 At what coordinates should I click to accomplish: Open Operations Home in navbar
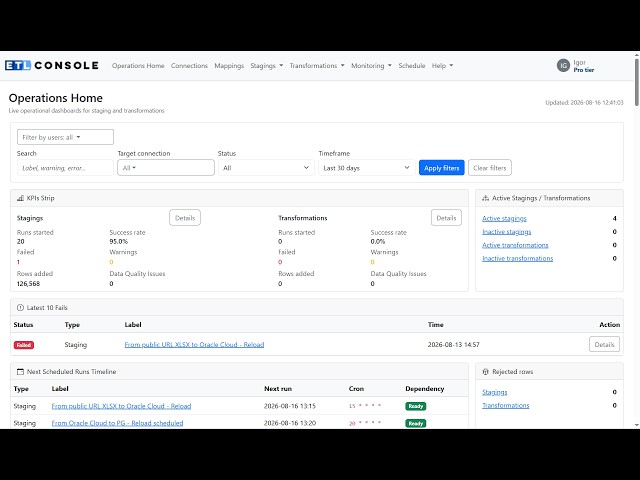138,65
